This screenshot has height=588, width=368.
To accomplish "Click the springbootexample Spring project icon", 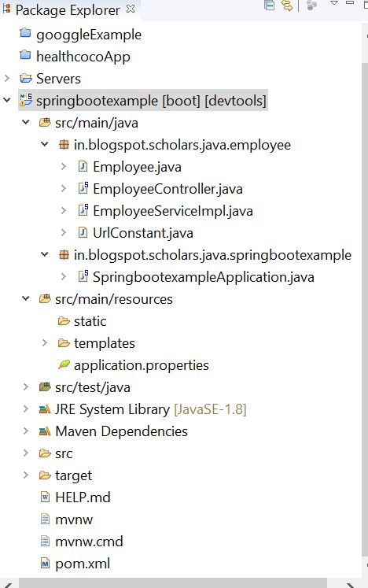I will [26, 100].
